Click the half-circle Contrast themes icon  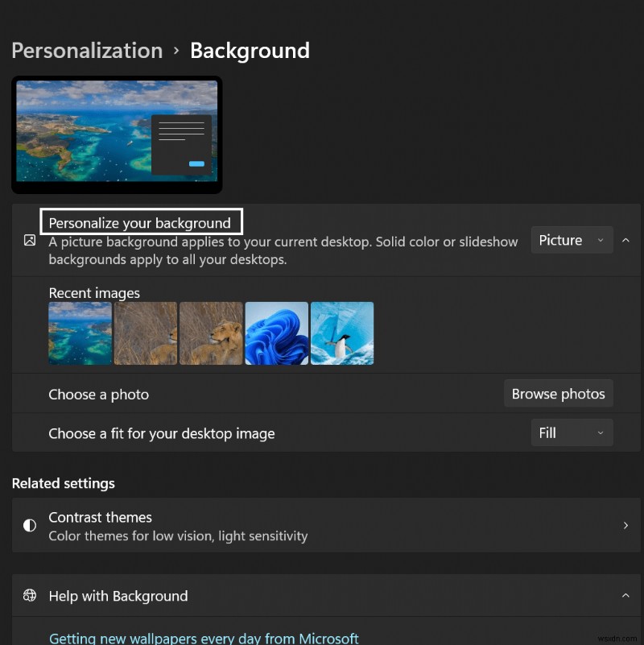pyautogui.click(x=30, y=525)
